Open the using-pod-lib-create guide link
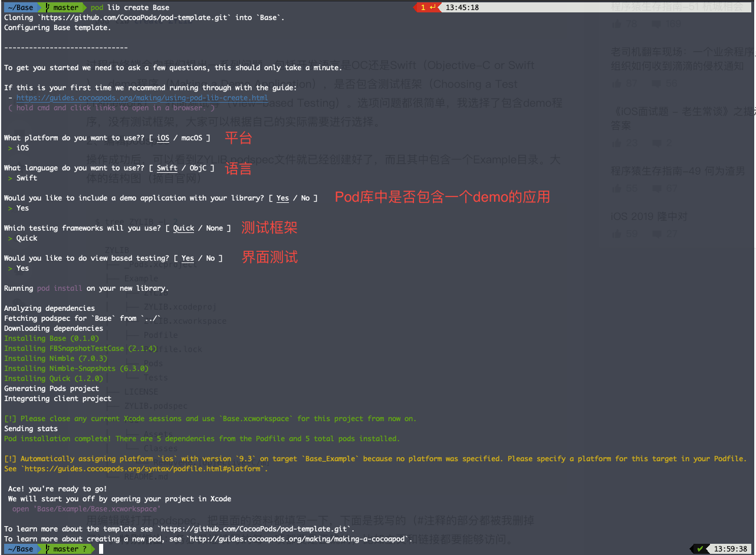 (x=142, y=98)
